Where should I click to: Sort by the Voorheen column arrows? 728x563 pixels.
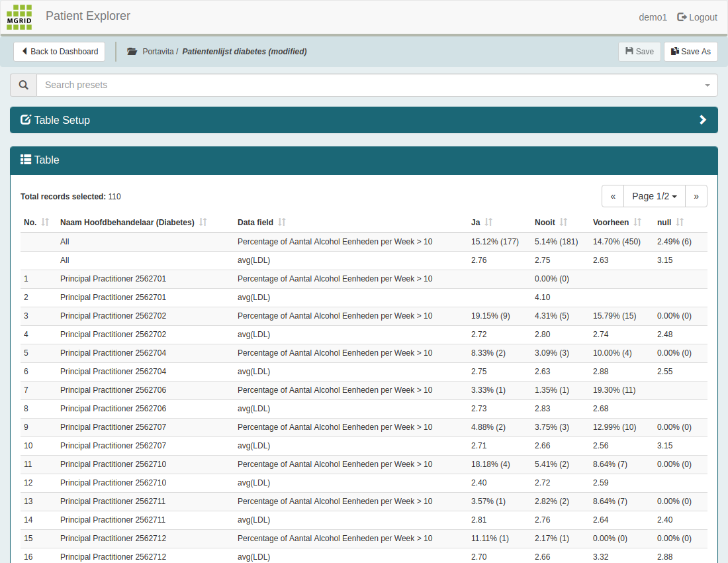pyautogui.click(x=637, y=222)
